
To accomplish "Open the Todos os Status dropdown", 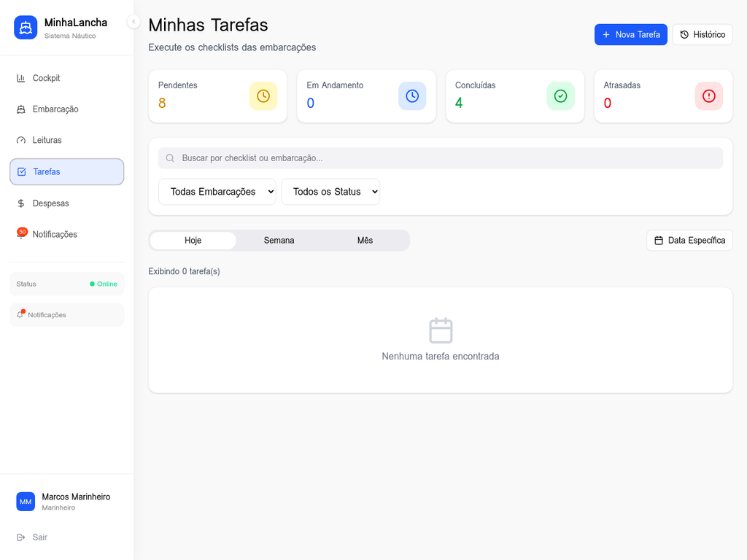I will [330, 192].
